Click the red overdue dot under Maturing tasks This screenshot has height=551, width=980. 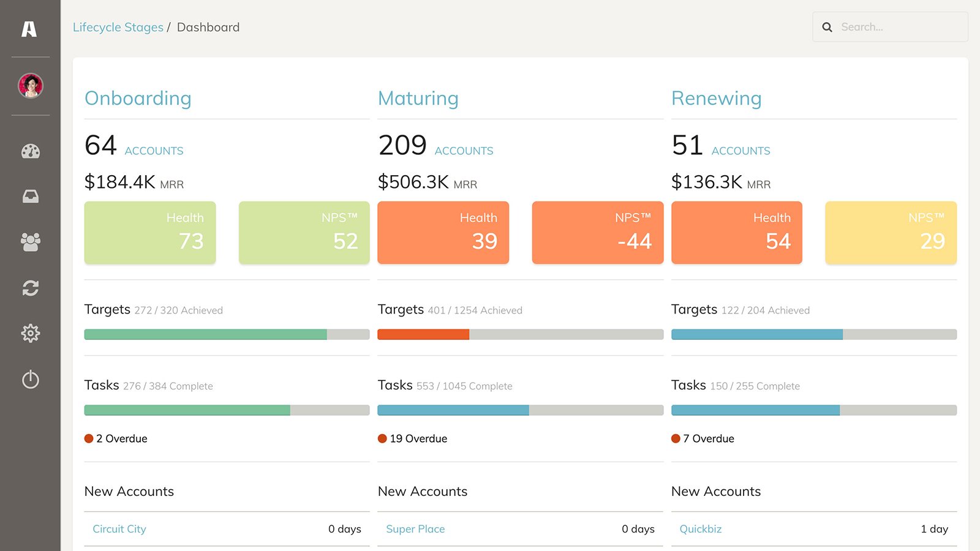381,438
